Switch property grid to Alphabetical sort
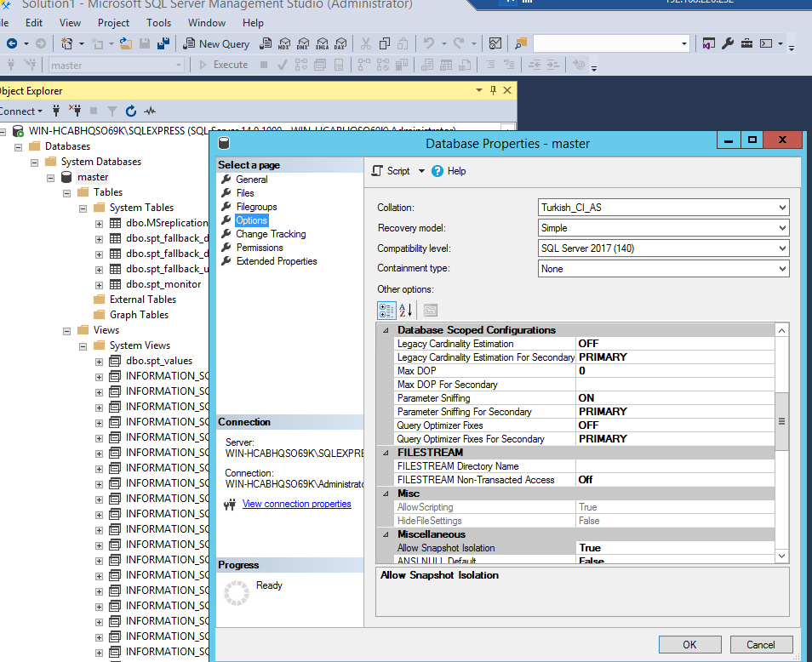812x662 pixels. pos(406,310)
